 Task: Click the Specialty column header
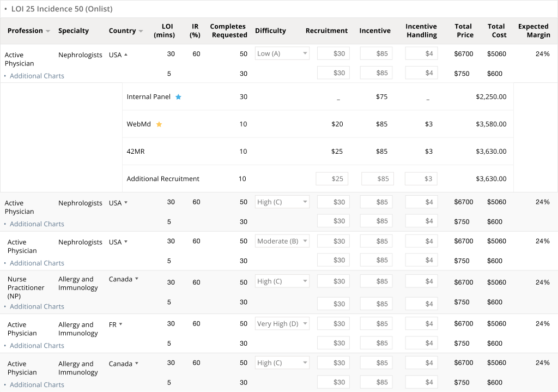tap(74, 31)
